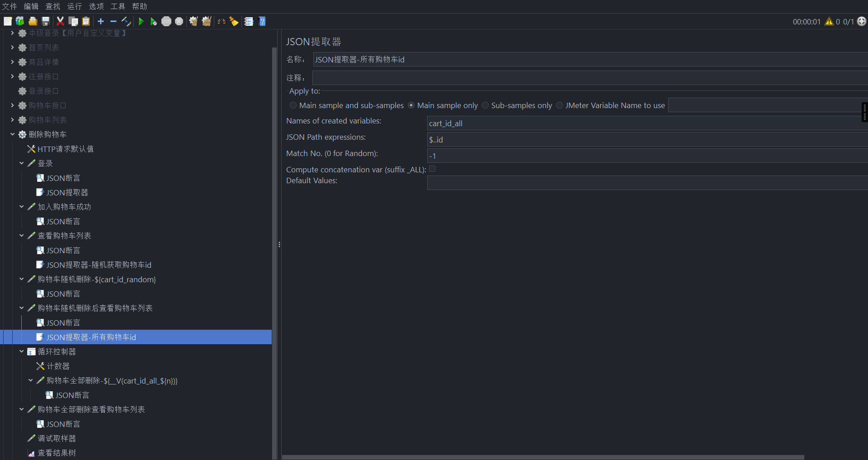Image resolution: width=868 pixels, height=460 pixels.
Task: Select 'Main sample only' radio button
Action: coord(411,105)
